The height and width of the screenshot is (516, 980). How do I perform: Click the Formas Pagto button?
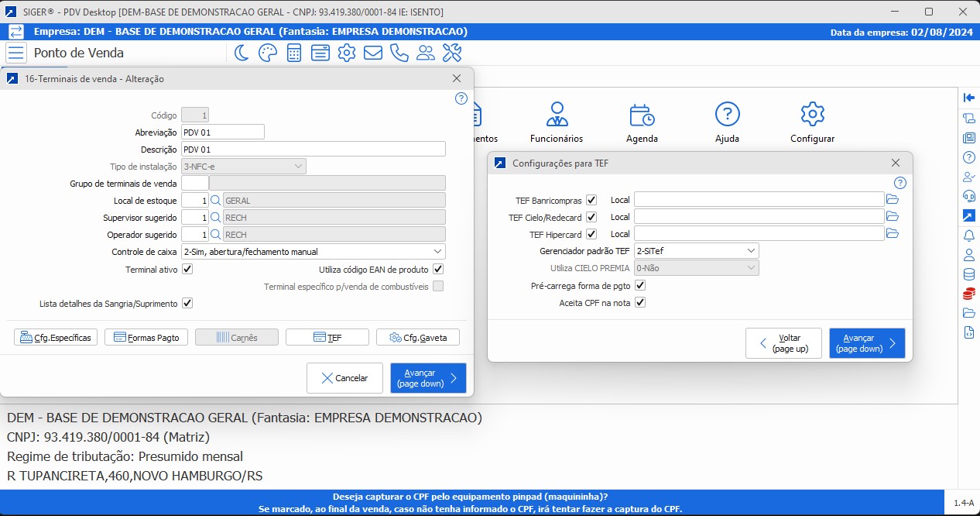(x=146, y=338)
